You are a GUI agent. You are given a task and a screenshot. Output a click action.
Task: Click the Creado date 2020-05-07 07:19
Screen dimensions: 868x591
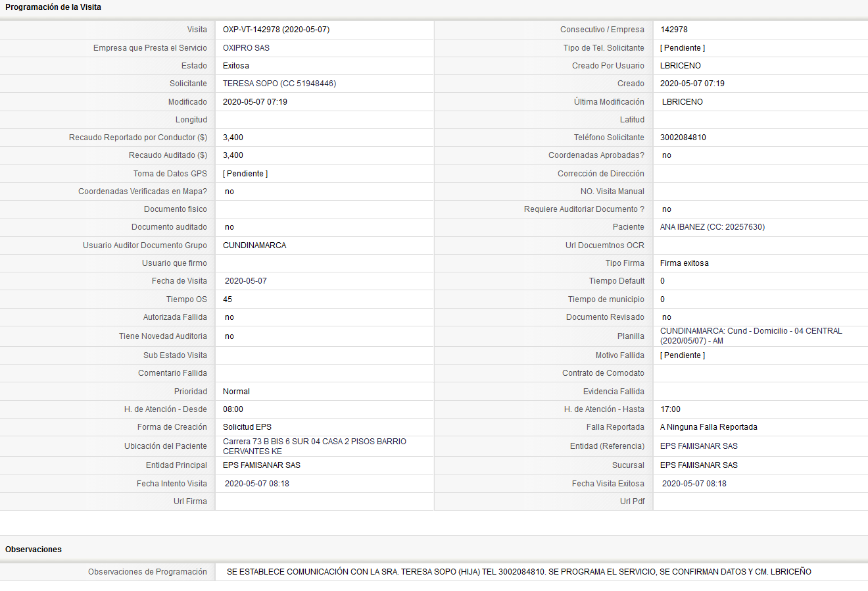click(x=692, y=84)
